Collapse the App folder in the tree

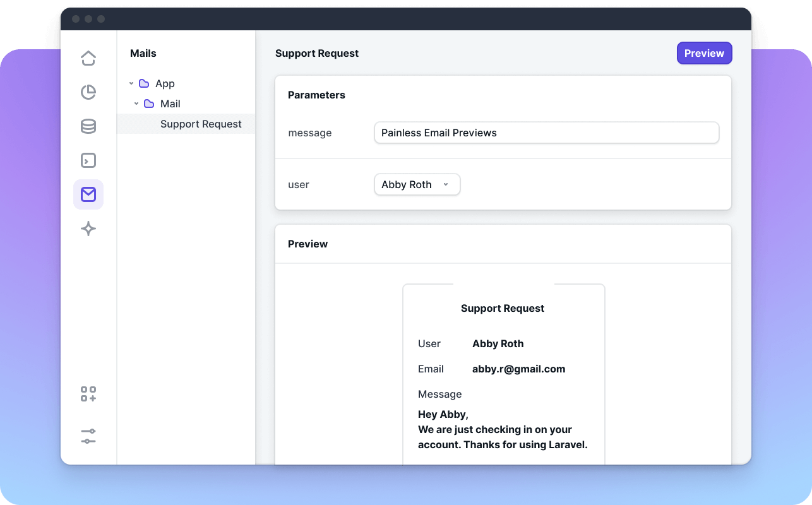(x=131, y=83)
